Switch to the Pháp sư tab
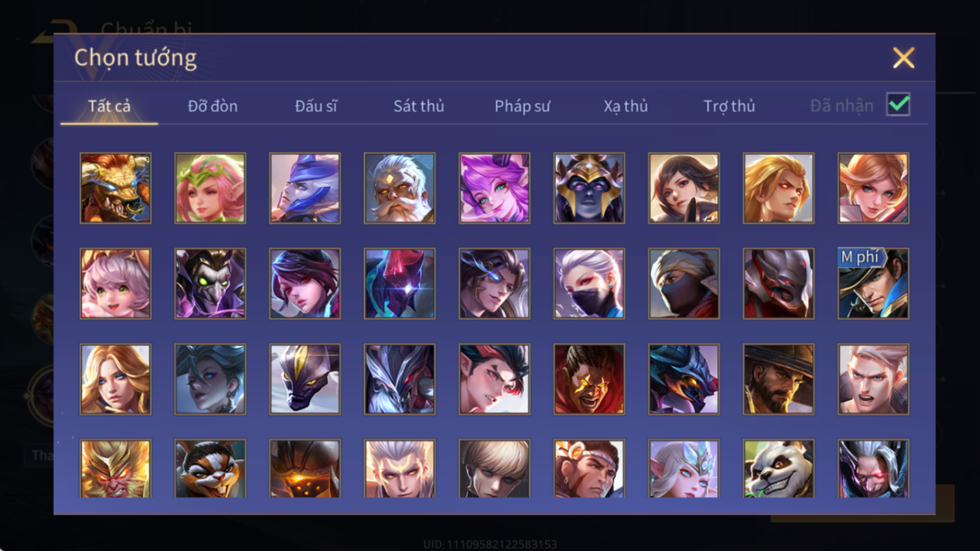This screenshot has height=551, width=980. (x=522, y=106)
